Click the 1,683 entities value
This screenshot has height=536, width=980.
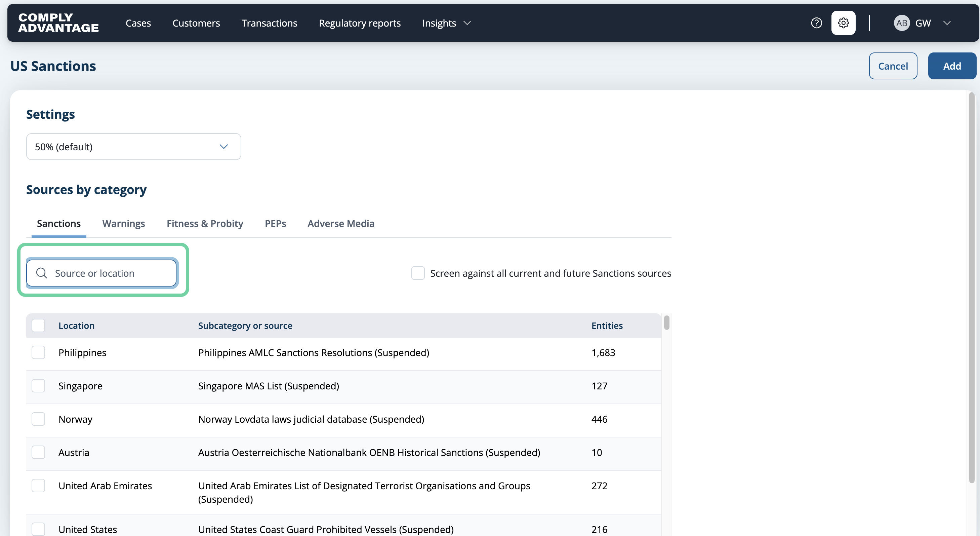click(603, 353)
